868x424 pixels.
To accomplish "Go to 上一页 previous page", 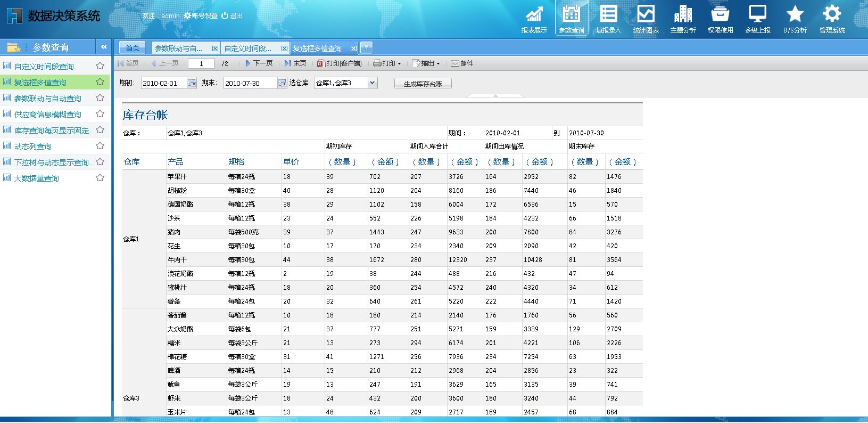I will 165,63.
